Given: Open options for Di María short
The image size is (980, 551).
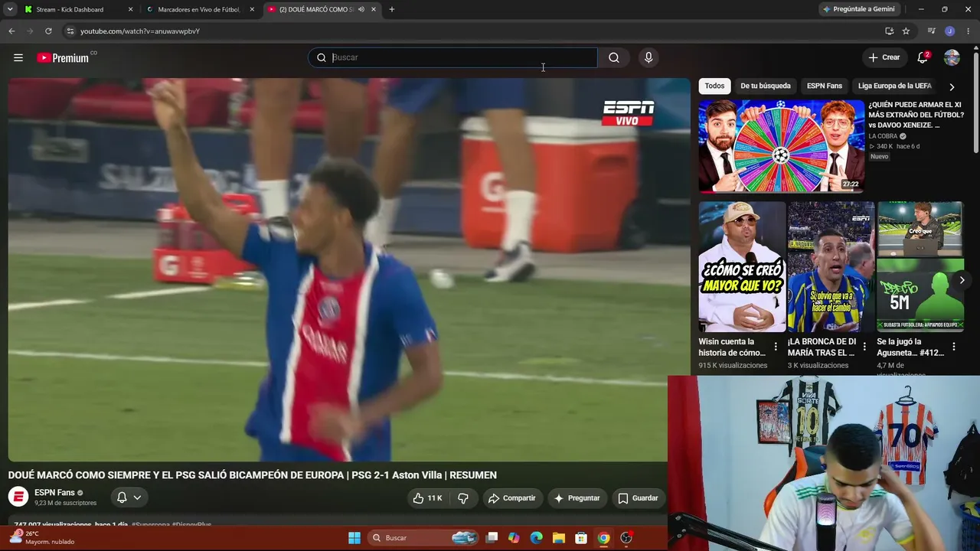Looking at the screenshot, I should [x=864, y=347].
